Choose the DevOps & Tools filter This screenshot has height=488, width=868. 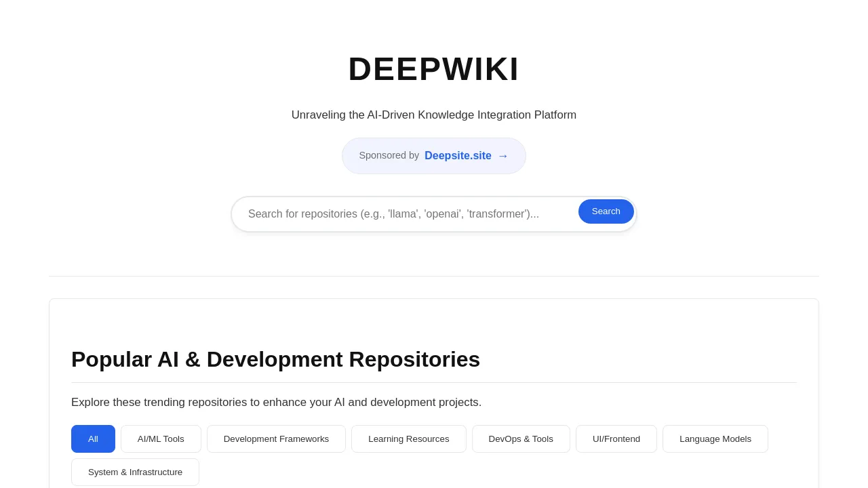[x=521, y=439]
